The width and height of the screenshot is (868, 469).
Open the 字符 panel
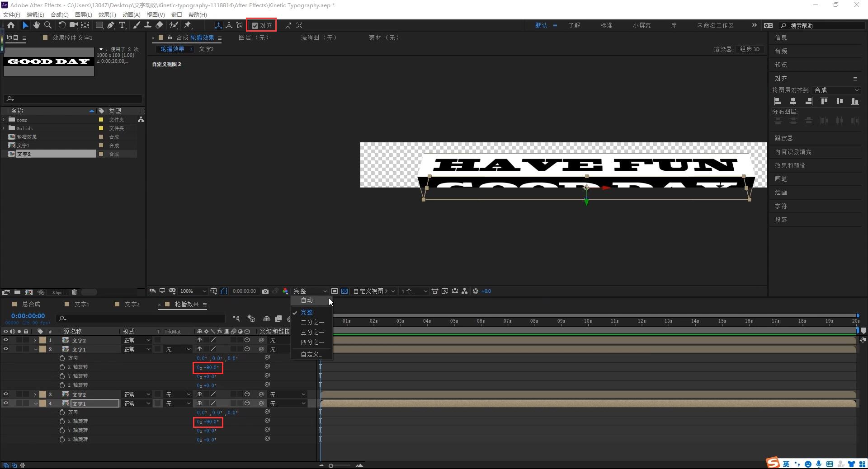pos(781,206)
